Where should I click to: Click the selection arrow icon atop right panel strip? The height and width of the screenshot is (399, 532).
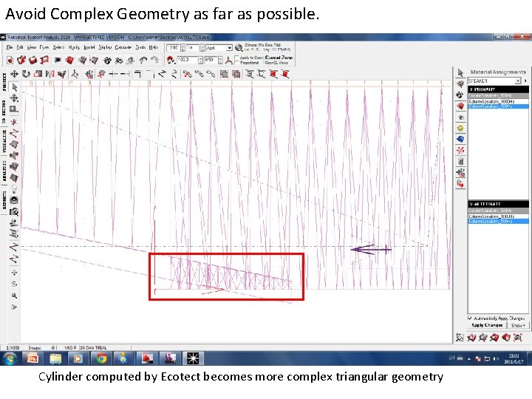460,72
